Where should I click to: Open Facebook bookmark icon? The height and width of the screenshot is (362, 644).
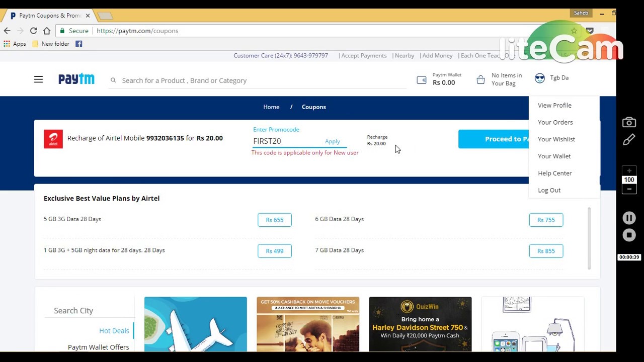tap(79, 44)
